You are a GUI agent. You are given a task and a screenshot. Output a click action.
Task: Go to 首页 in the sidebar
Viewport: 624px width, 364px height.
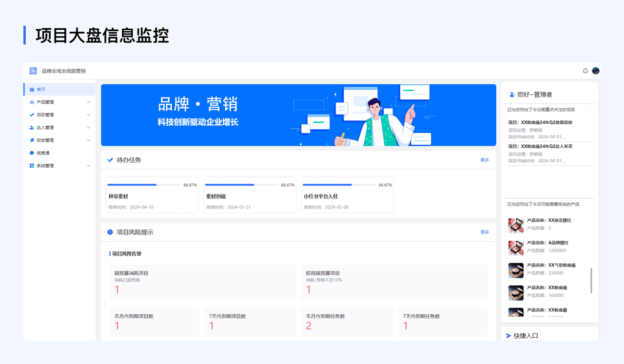[x=59, y=89]
